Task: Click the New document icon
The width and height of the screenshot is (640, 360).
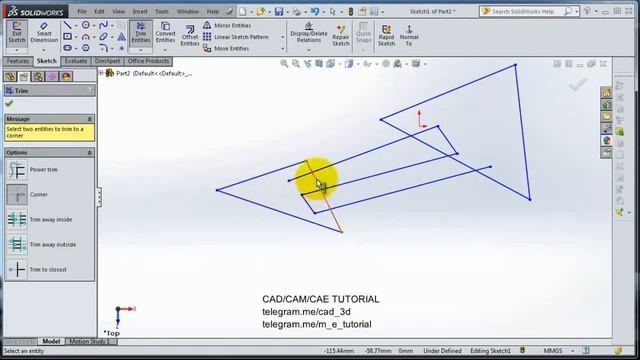Action: pyautogui.click(x=243, y=11)
